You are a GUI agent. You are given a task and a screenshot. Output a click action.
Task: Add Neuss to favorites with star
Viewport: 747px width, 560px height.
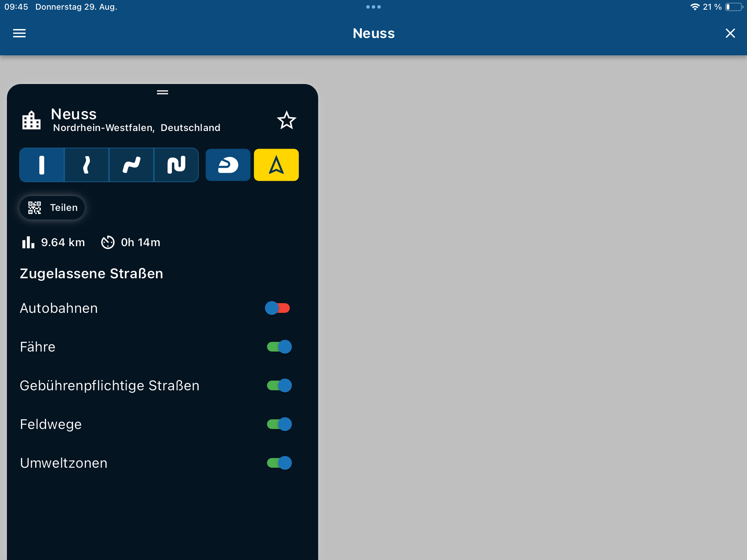coord(287,120)
